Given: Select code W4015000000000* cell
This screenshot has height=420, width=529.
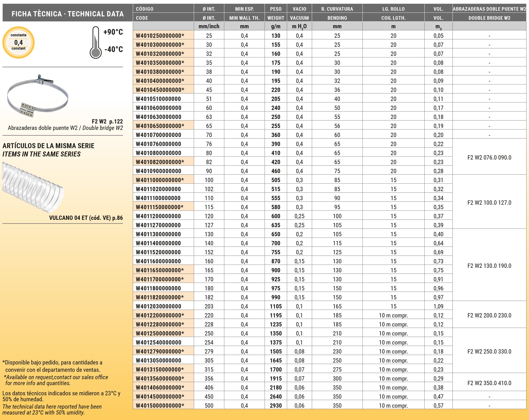Looking at the screenshot, I should coord(160,406).
